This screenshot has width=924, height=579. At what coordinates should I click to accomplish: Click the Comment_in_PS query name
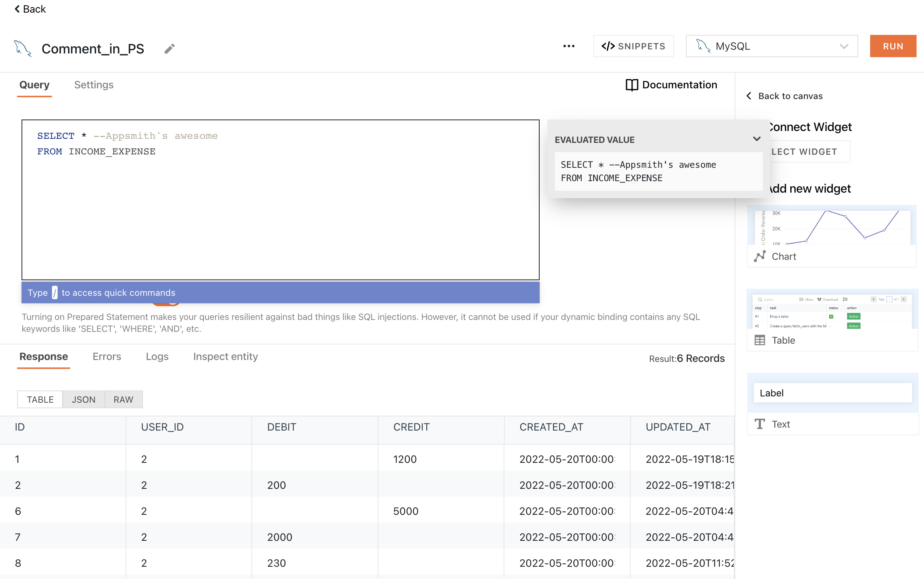click(93, 49)
